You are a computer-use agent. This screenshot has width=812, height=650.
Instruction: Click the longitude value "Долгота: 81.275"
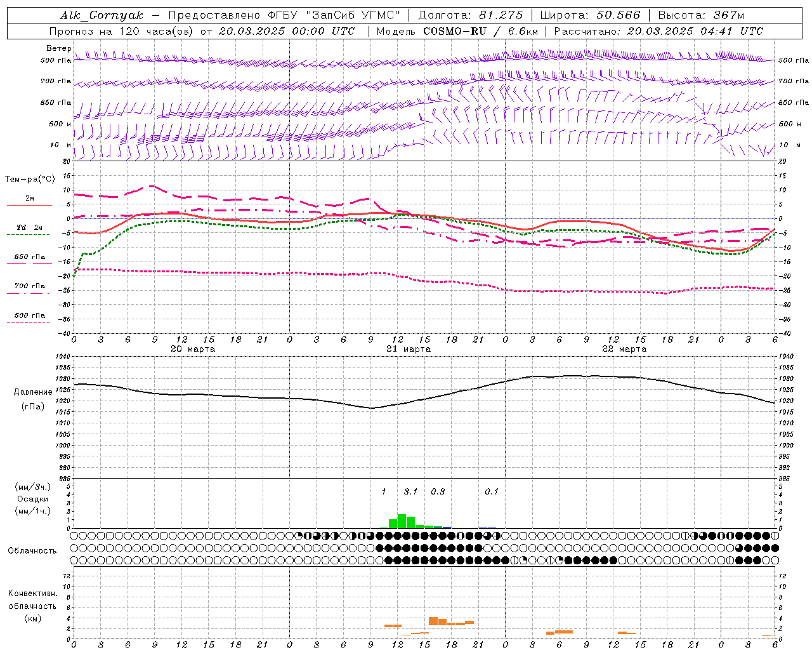(471, 15)
